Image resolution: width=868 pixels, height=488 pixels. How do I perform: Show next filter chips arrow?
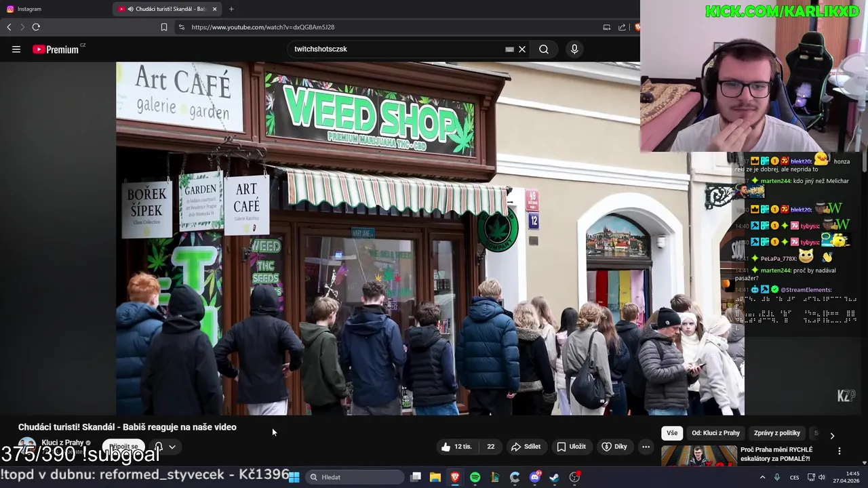832,435
